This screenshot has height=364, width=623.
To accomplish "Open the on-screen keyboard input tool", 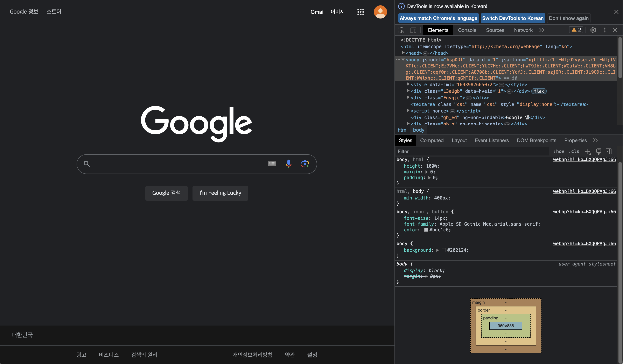I will coord(272,164).
